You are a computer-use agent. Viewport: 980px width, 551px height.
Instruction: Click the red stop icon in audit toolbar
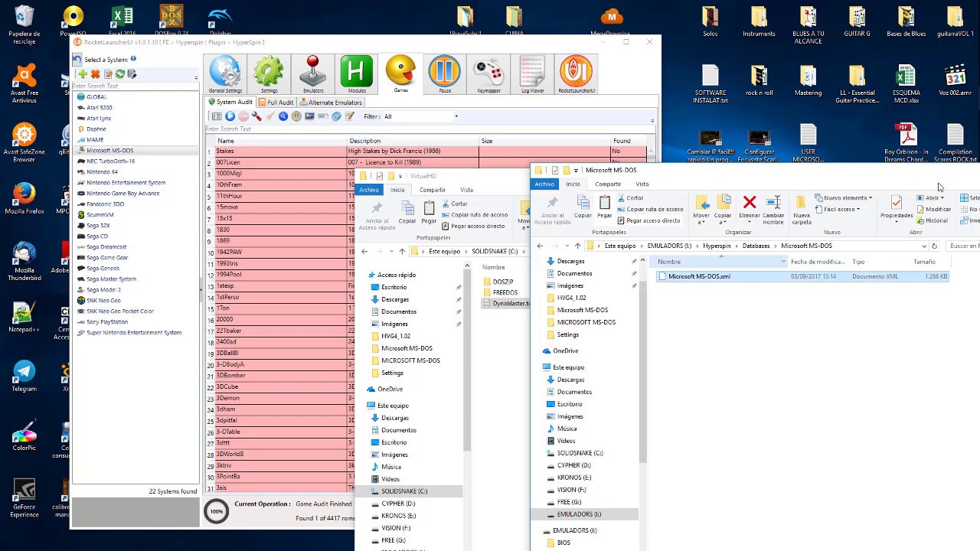pos(243,116)
